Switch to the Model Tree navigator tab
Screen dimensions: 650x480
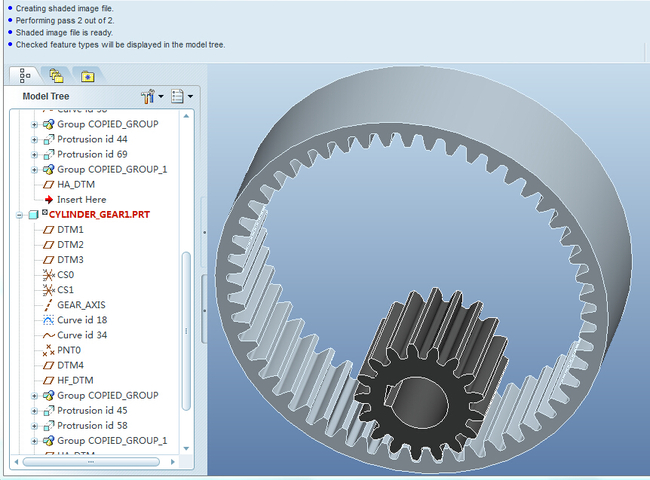(x=25, y=75)
